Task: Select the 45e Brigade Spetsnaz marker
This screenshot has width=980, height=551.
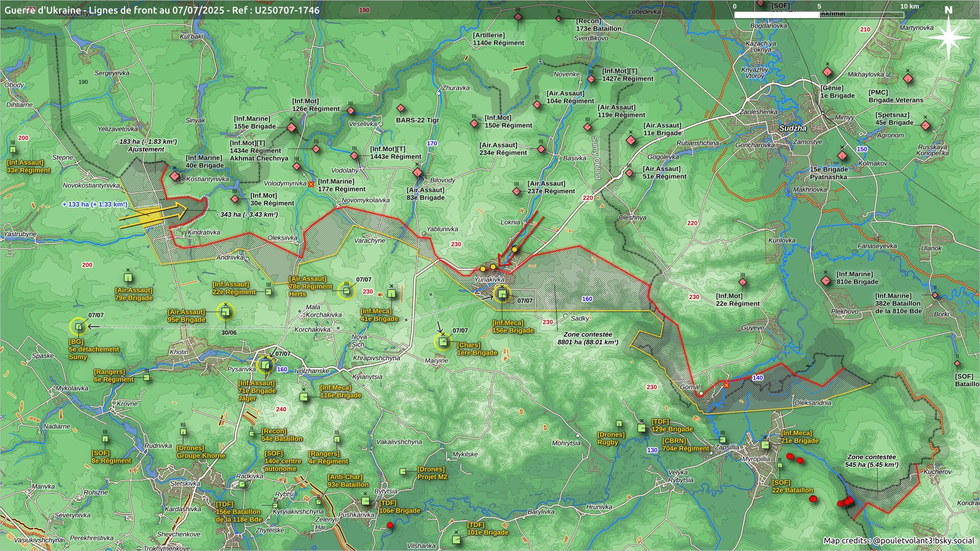Action: (x=925, y=126)
